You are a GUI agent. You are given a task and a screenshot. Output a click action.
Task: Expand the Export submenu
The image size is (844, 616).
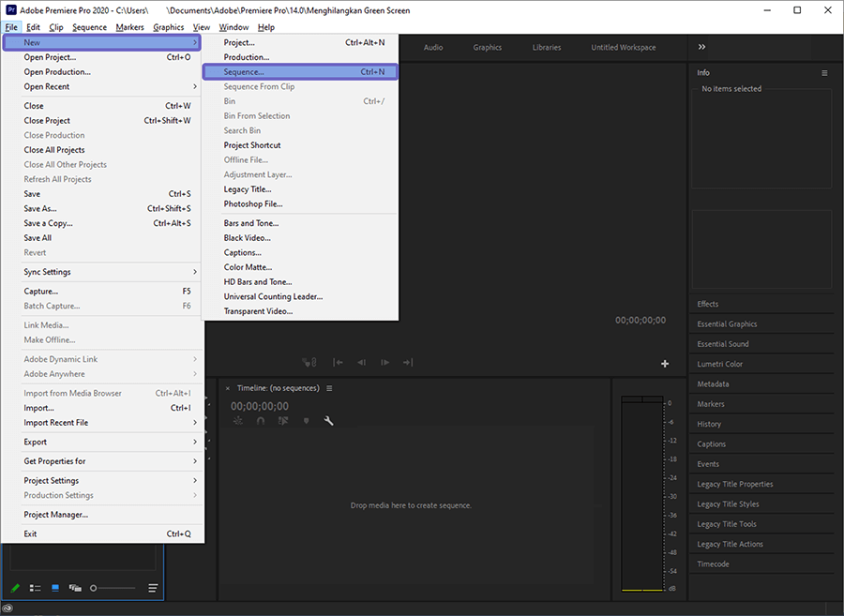102,443
